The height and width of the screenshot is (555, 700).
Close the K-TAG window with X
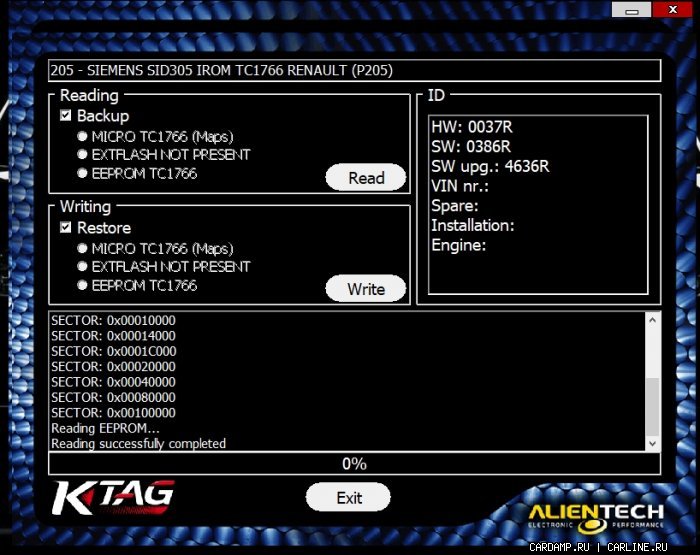[x=673, y=10]
